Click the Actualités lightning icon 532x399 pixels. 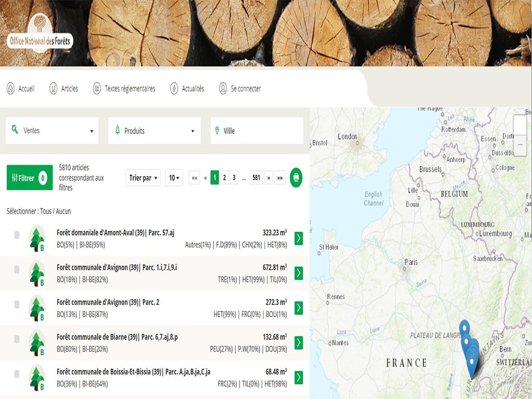coord(174,88)
